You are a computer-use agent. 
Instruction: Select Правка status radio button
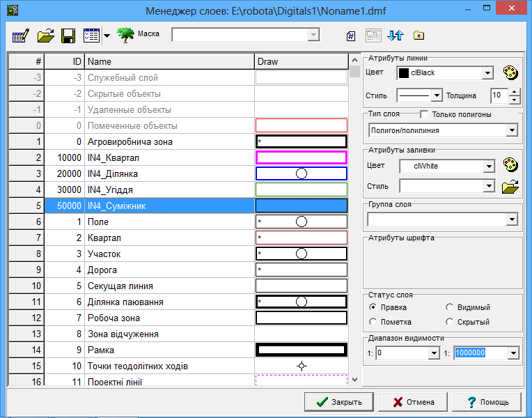[x=373, y=307]
